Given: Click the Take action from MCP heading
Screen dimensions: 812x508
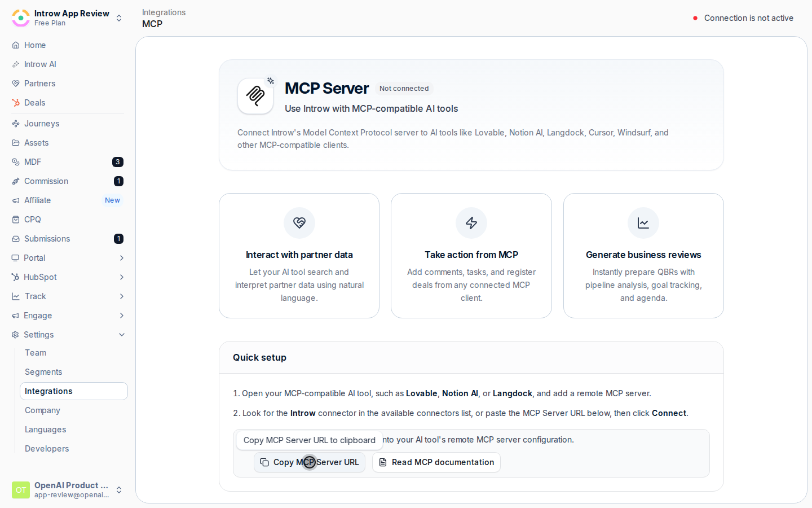Looking at the screenshot, I should 471,255.
